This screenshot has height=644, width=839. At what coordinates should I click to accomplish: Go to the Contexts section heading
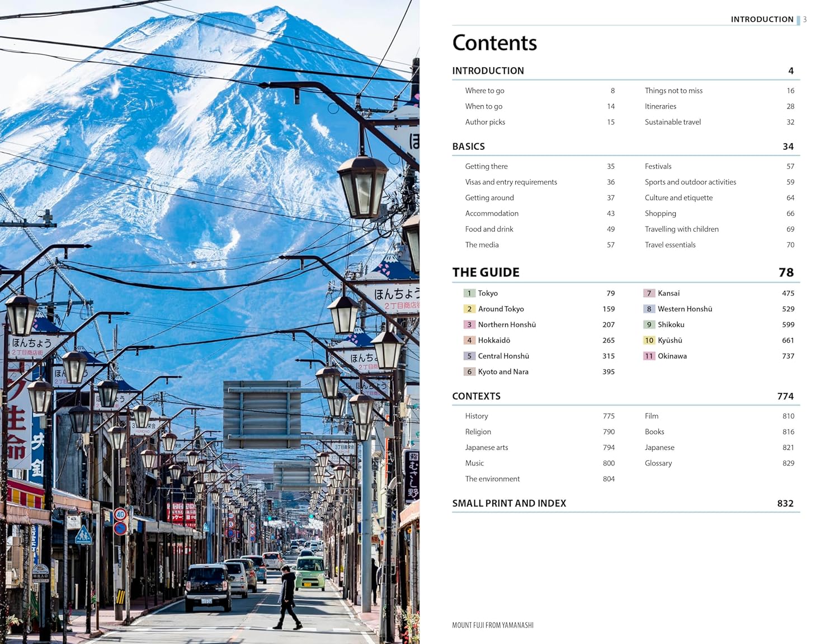(476, 396)
